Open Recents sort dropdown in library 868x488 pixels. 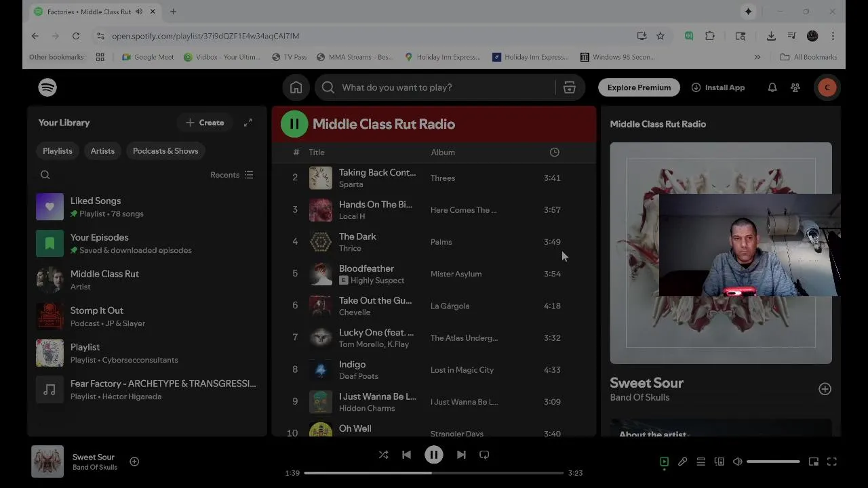coord(232,175)
